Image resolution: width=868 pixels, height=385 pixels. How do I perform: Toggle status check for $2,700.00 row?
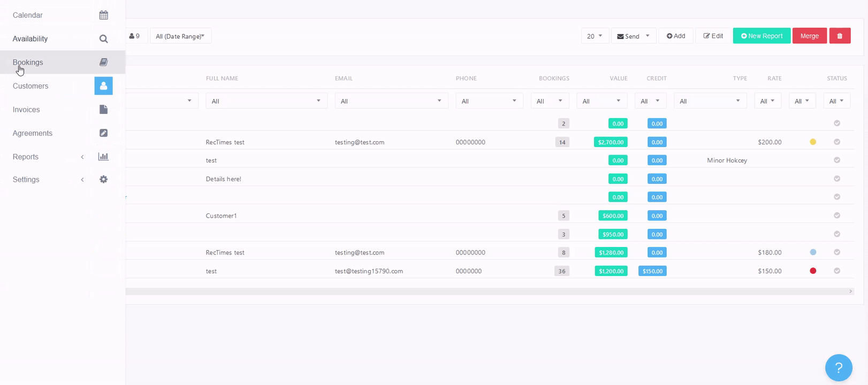pos(837,142)
